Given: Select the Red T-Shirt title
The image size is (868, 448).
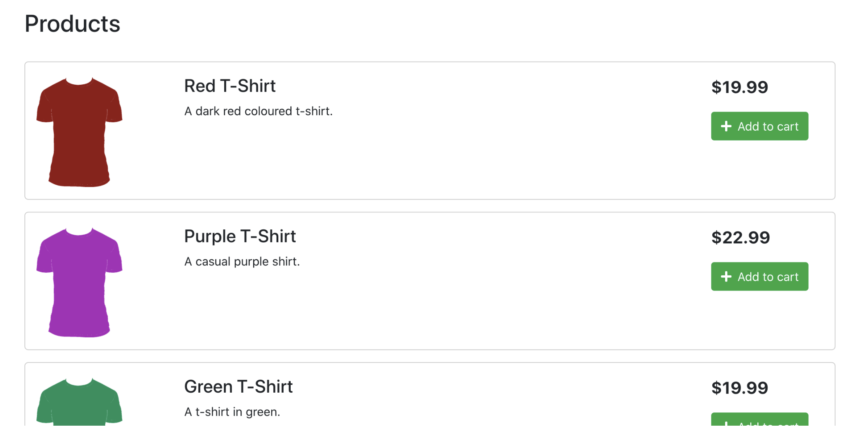Looking at the screenshot, I should click(x=230, y=86).
